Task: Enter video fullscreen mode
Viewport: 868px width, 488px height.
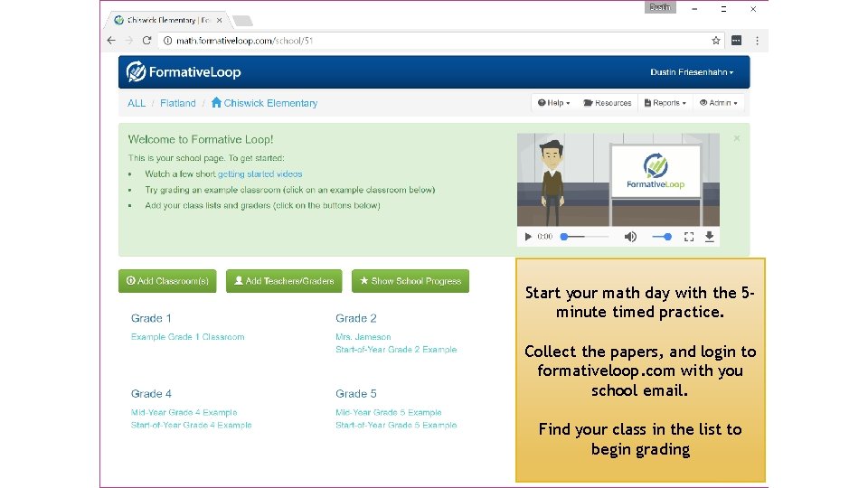Action: click(x=689, y=237)
